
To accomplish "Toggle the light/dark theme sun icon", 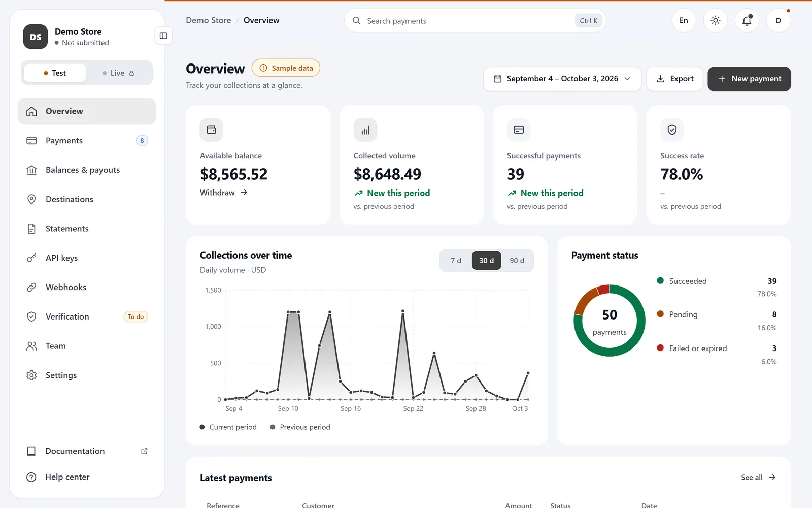I will 716,21.
